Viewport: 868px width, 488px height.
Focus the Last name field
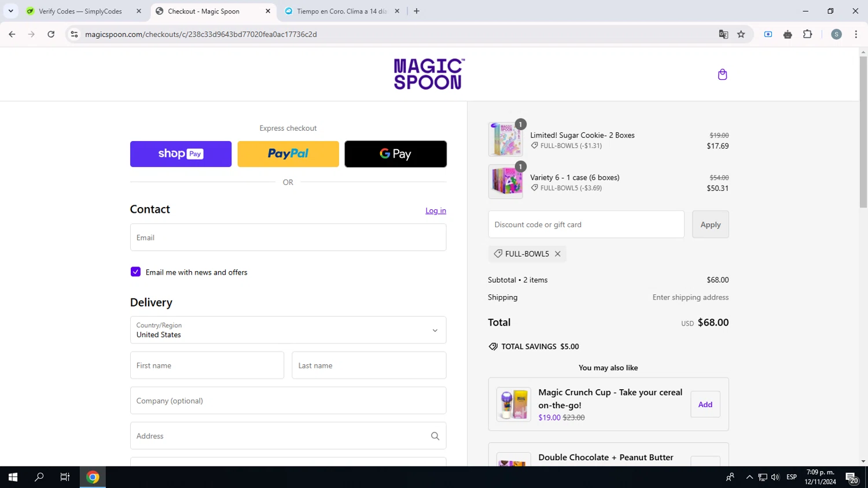(369, 365)
